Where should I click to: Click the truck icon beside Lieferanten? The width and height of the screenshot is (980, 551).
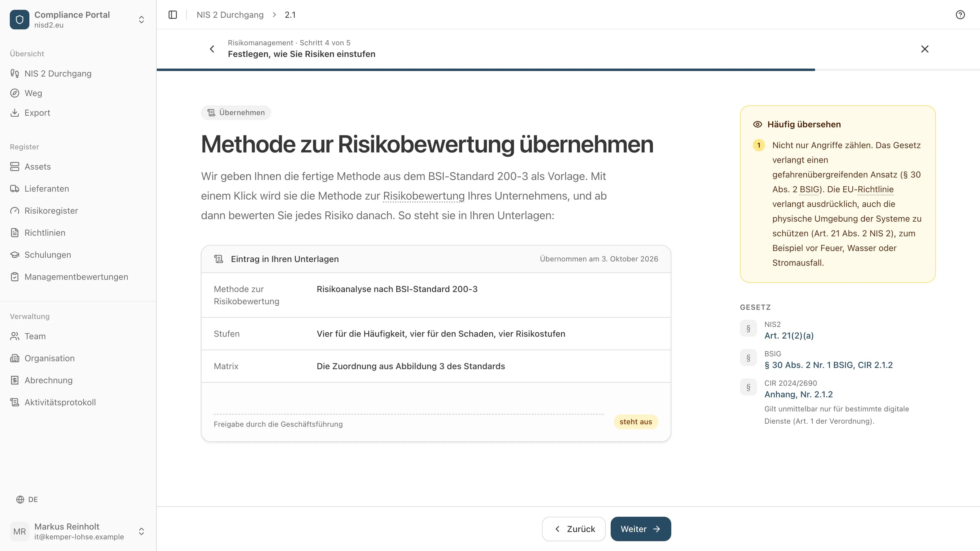click(15, 189)
